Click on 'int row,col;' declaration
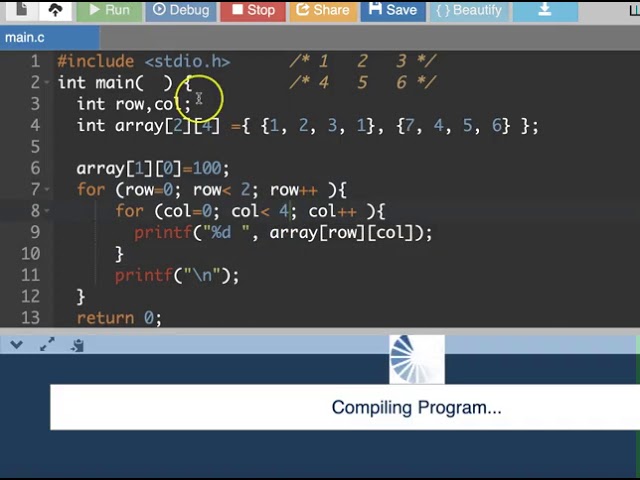This screenshot has height=480, width=640. [x=134, y=104]
